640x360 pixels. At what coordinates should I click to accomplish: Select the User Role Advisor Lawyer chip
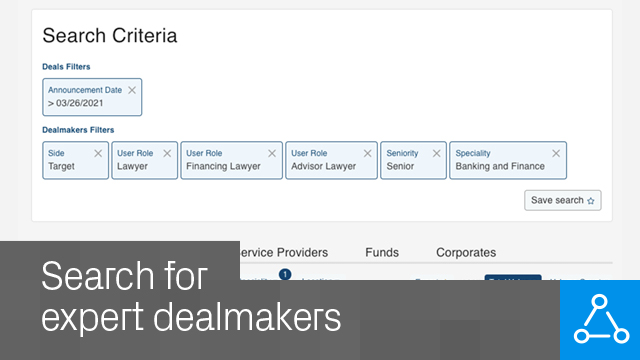[x=331, y=160]
